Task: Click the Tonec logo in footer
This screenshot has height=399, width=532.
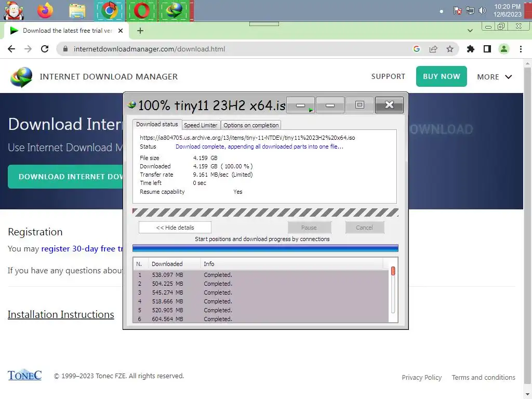Action: tap(24, 375)
